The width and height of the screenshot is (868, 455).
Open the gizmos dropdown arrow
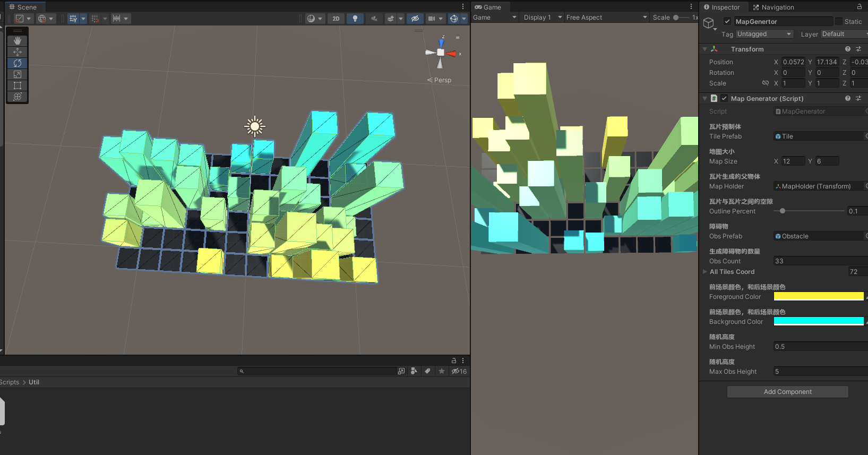point(464,19)
